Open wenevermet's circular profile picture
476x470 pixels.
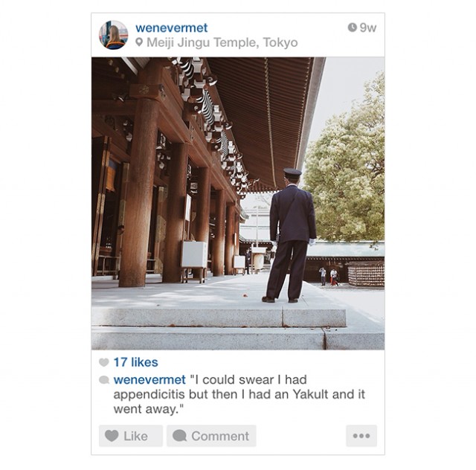click(113, 35)
